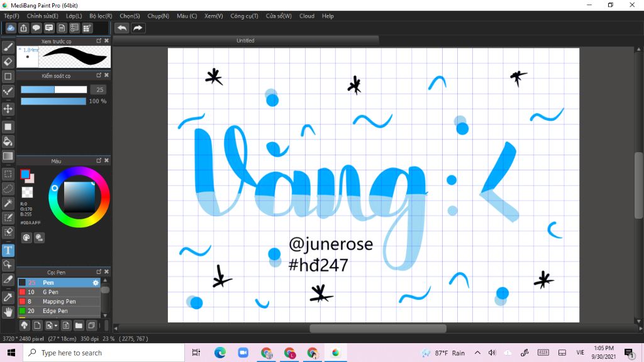Select the Select Pen tool
Viewport: 644px width, 362px height.
click(8, 217)
